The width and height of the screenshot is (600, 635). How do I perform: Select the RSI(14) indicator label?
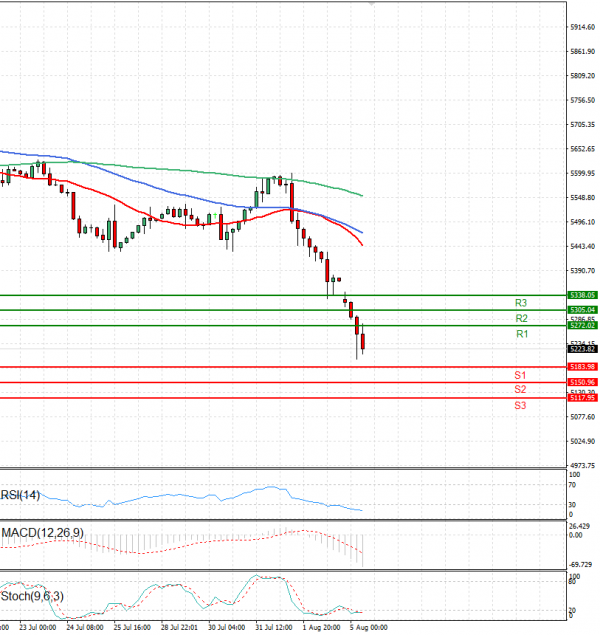click(x=20, y=495)
